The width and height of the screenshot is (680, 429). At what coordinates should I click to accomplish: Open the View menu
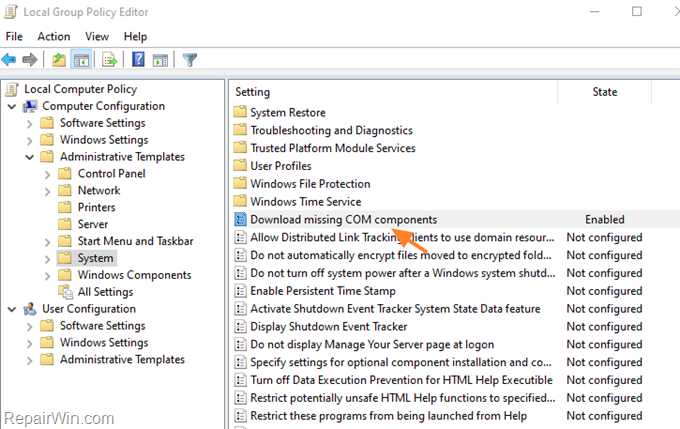coord(97,36)
